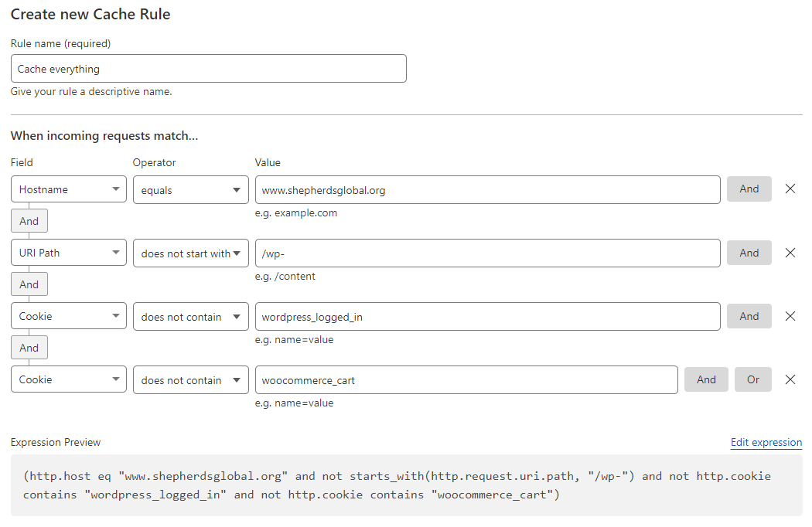Open operator dropdown for wordpress_logged_in cookie
812x527 pixels.
(190, 316)
